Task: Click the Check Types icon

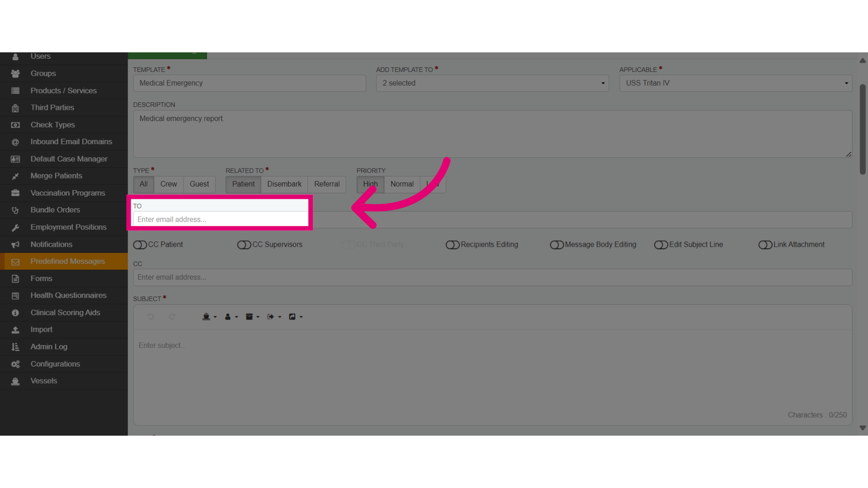Action: point(15,125)
